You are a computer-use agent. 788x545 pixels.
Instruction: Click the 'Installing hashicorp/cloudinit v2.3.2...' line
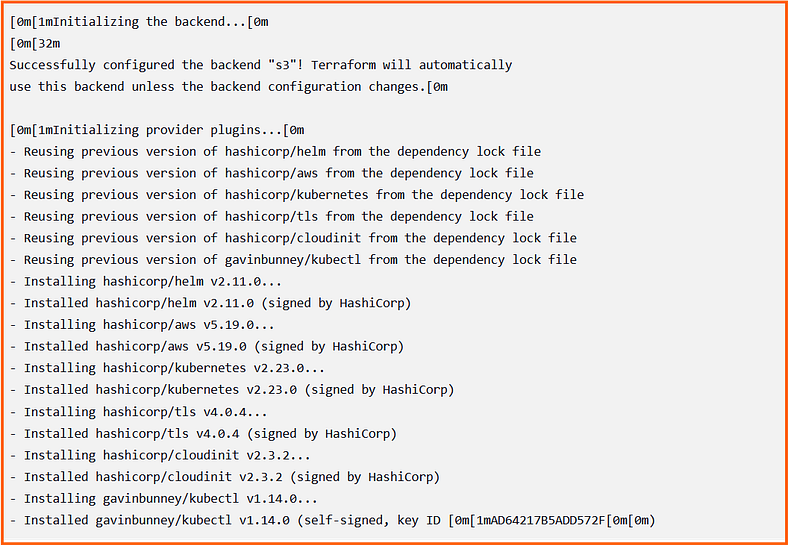(160, 455)
